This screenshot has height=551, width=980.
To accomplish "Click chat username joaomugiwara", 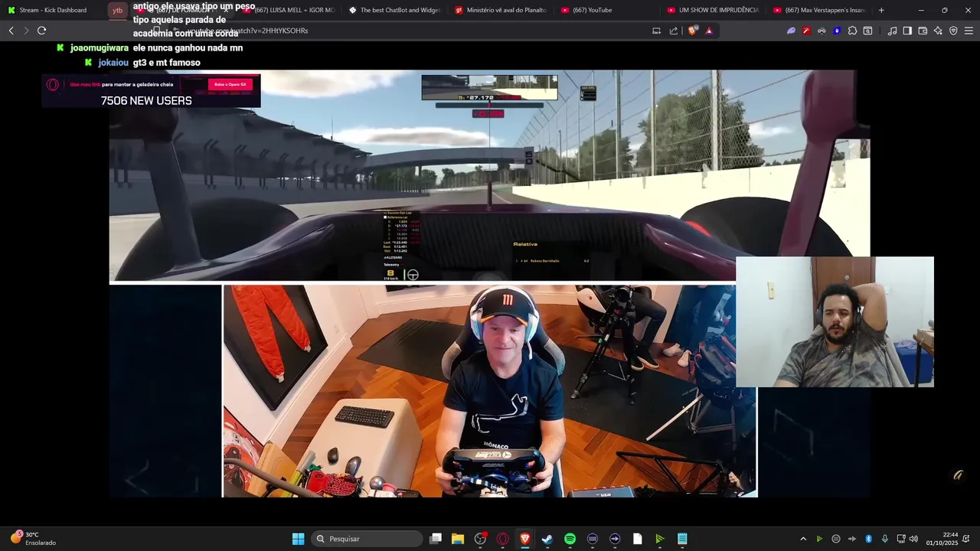I will click(x=100, y=47).
